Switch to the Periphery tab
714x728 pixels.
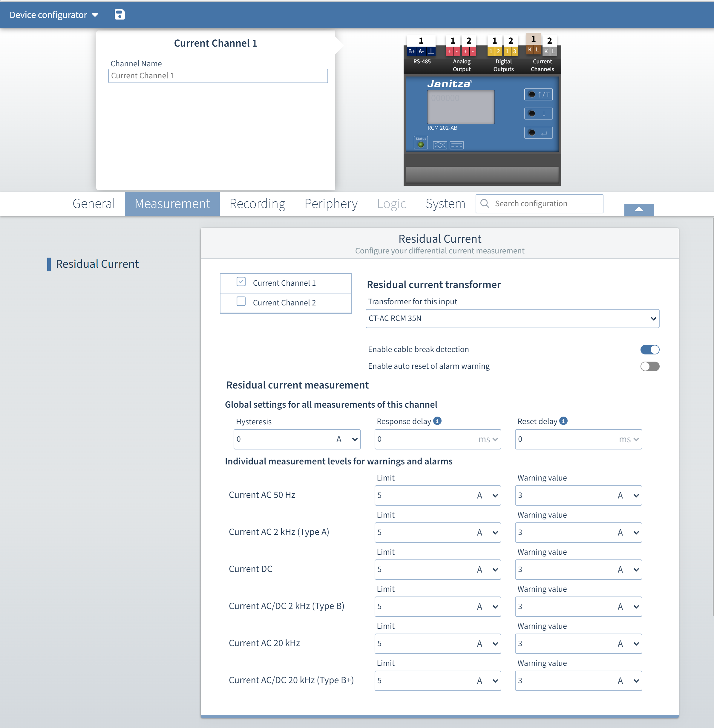click(x=331, y=204)
